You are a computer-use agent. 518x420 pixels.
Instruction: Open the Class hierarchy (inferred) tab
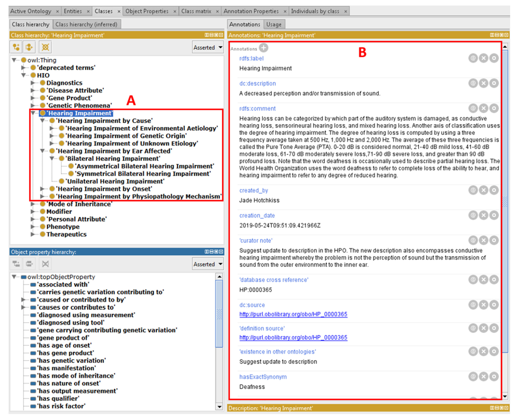tap(87, 24)
